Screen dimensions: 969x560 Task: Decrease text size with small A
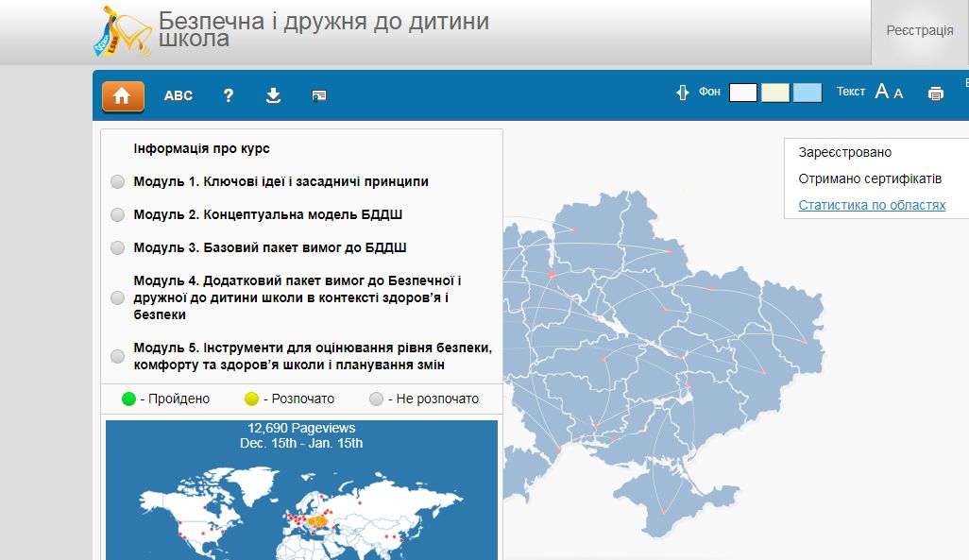coord(898,93)
